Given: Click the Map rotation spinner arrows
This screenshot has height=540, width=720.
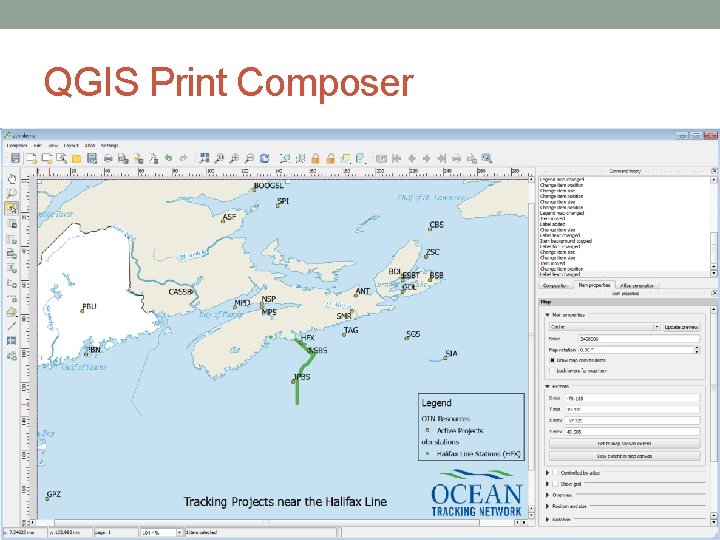Looking at the screenshot, I should click(x=697, y=350).
